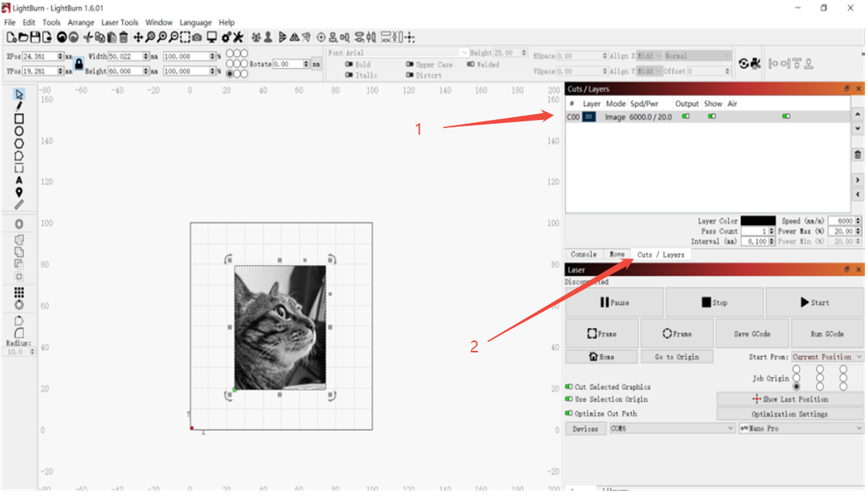
Task: Disable Cut Selected Graphics option
Action: pos(569,386)
